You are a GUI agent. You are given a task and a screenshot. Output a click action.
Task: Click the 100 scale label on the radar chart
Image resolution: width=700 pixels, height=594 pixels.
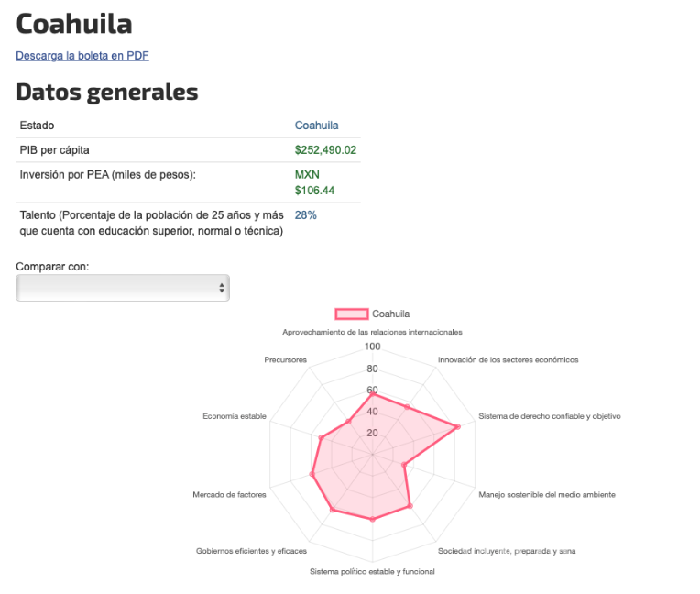[x=373, y=346]
